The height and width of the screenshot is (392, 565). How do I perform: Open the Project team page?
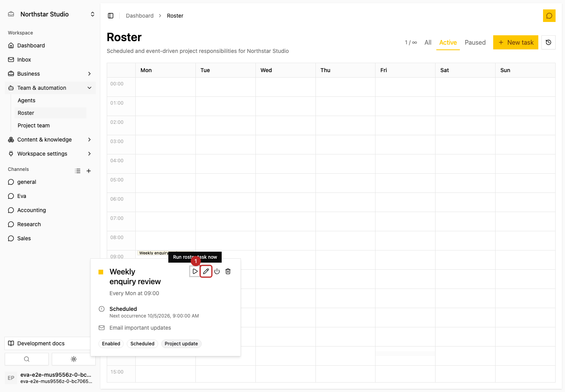click(50, 125)
